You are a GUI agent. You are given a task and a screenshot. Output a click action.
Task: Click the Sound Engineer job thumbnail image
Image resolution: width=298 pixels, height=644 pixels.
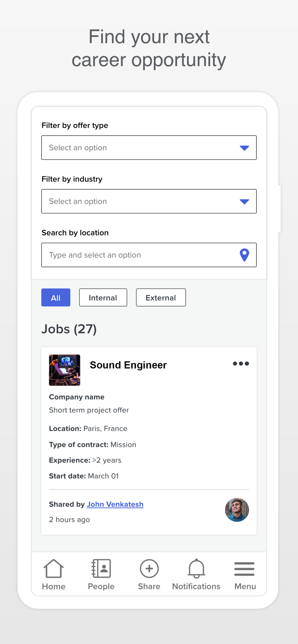[65, 370]
